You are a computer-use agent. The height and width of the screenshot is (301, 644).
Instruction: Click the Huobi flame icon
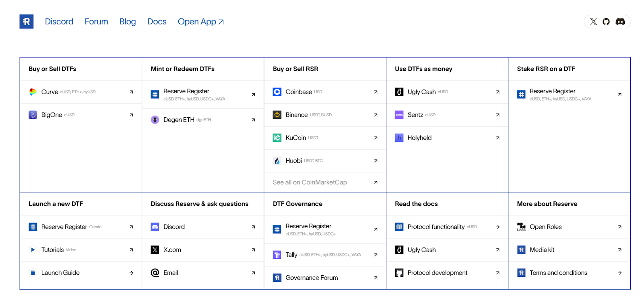click(x=277, y=161)
